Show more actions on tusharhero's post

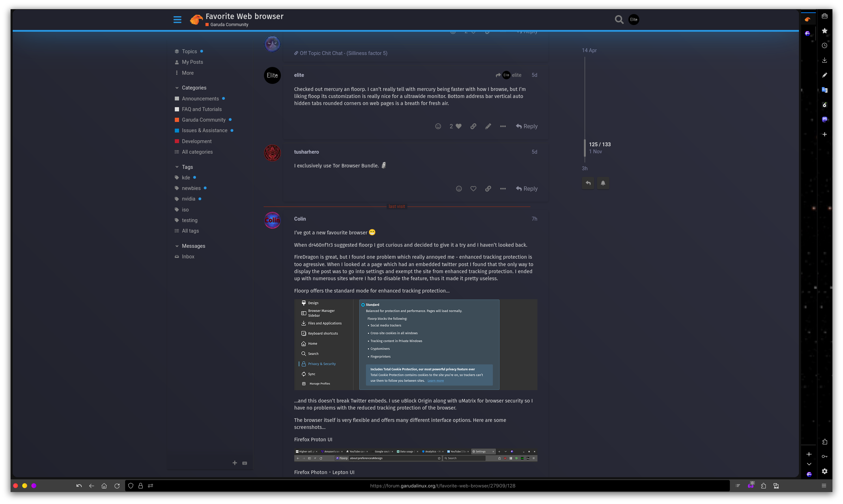click(x=503, y=189)
